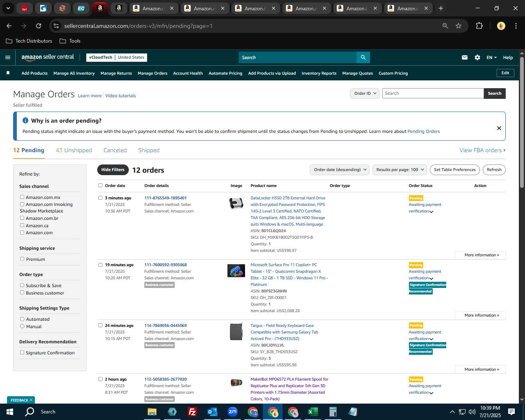Open the notifications icon in the system tray
The image size is (525, 420).
[x=511, y=412]
